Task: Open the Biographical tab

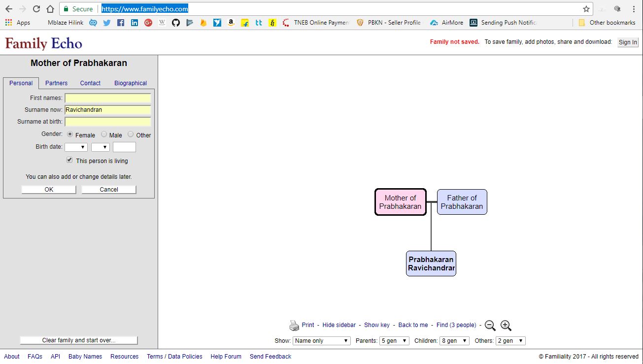Action: tap(130, 83)
